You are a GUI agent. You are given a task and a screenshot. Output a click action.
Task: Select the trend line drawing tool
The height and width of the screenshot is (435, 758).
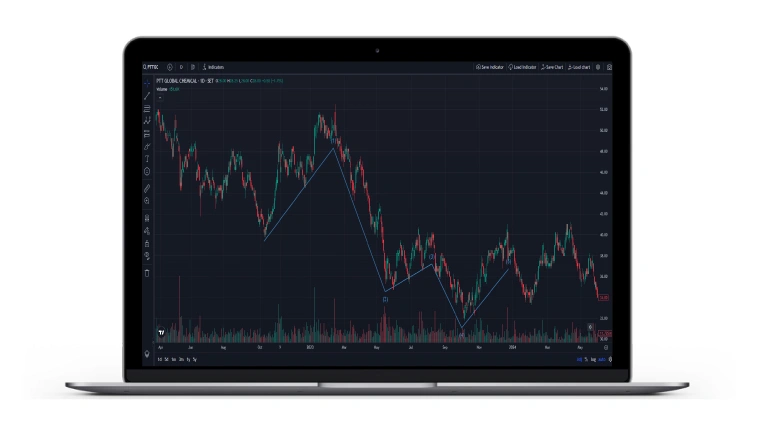click(147, 95)
